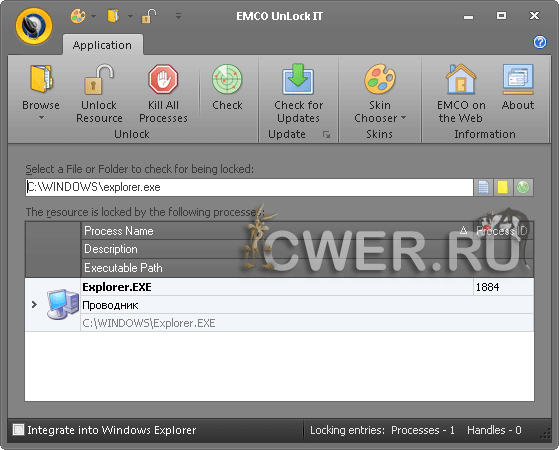Click the Unlock Resource ribbon button

click(x=99, y=94)
